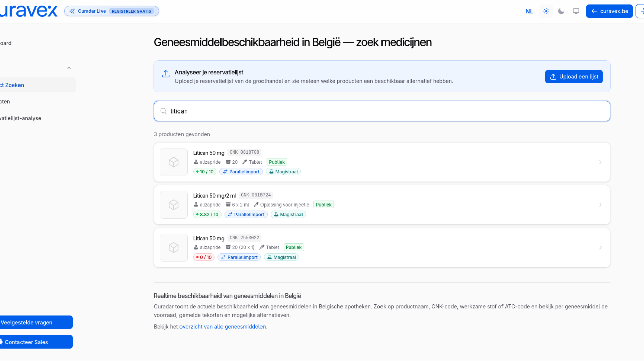The width and height of the screenshot is (644, 362).
Task: Click package icon beside 6 x 2 ml
Action: (228, 205)
